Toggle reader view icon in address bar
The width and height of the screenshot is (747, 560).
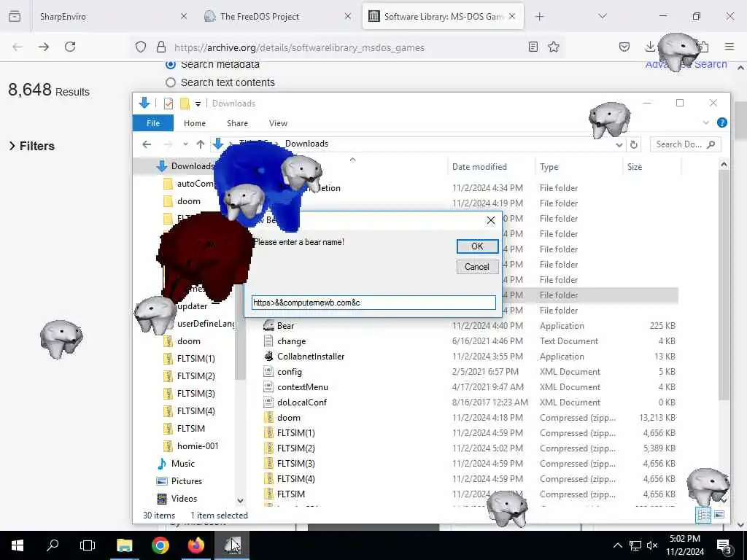[x=533, y=47]
